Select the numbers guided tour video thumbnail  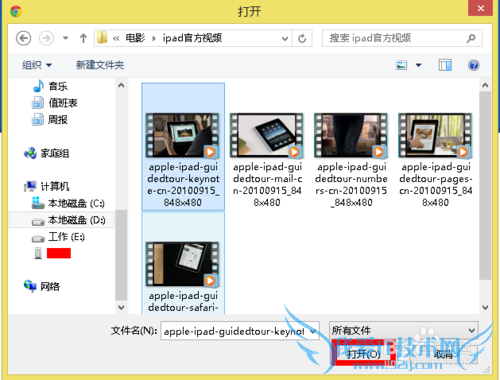coord(351,135)
